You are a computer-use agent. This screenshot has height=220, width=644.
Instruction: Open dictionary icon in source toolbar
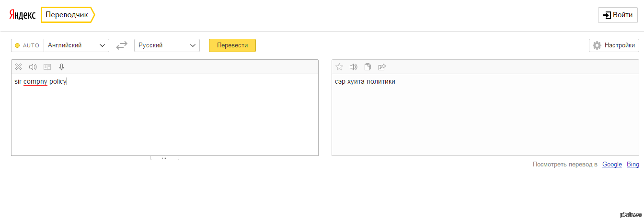tap(47, 67)
